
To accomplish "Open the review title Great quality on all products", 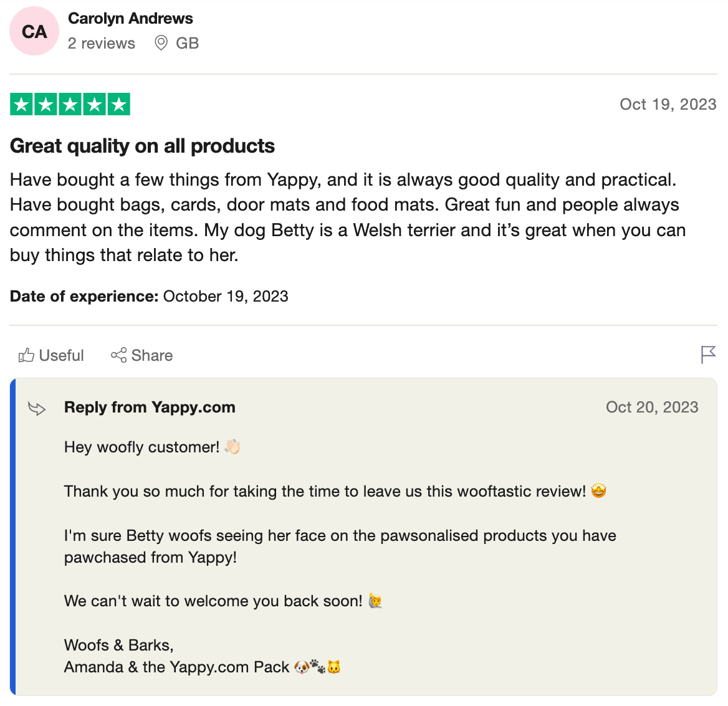I will click(142, 146).
